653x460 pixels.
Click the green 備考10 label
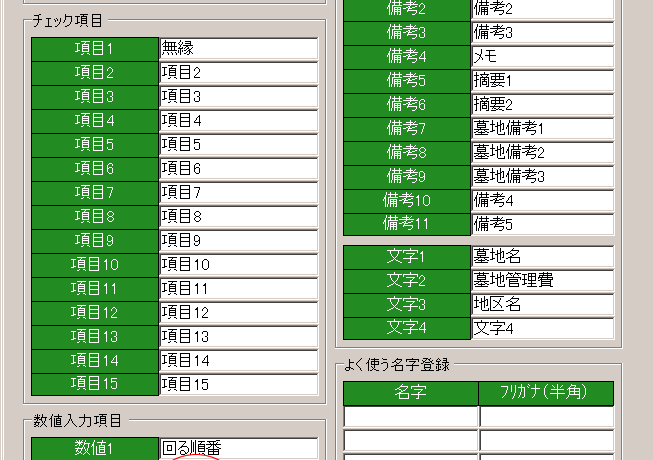click(x=406, y=201)
